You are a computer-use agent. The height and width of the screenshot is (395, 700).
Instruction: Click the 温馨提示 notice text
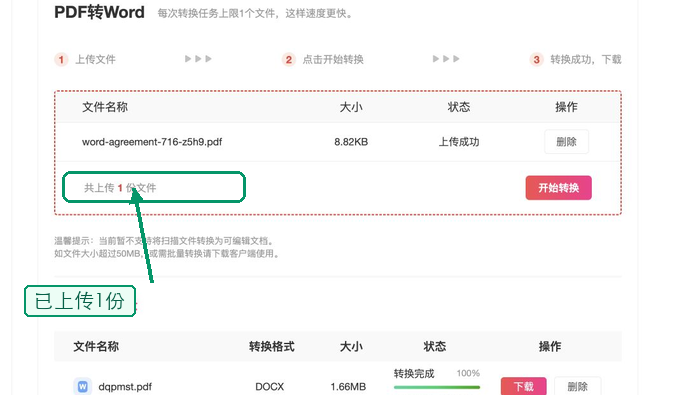(x=166, y=247)
